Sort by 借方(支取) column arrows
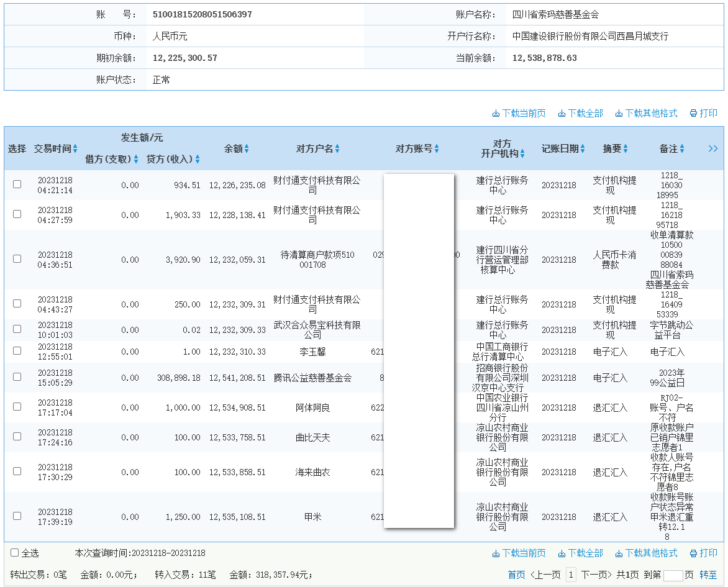 click(136, 159)
